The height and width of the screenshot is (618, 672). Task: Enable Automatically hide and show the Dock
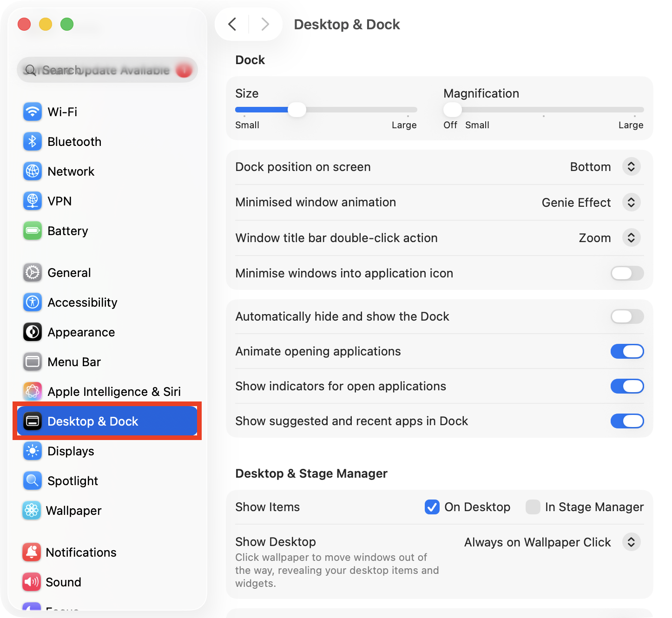[627, 316]
